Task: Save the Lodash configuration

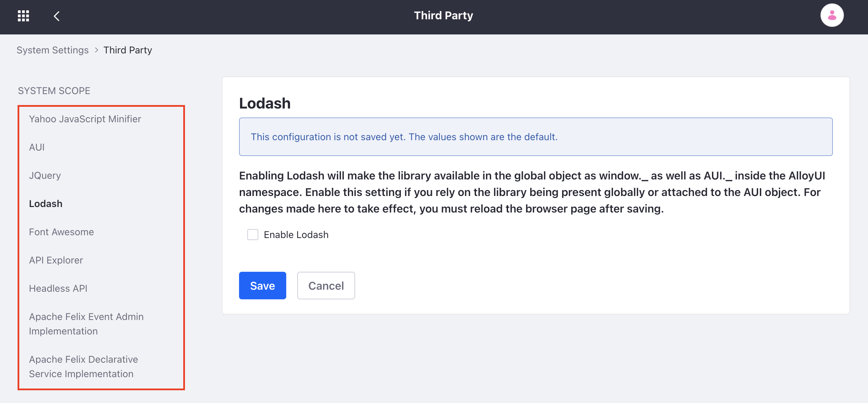Action: tap(262, 286)
